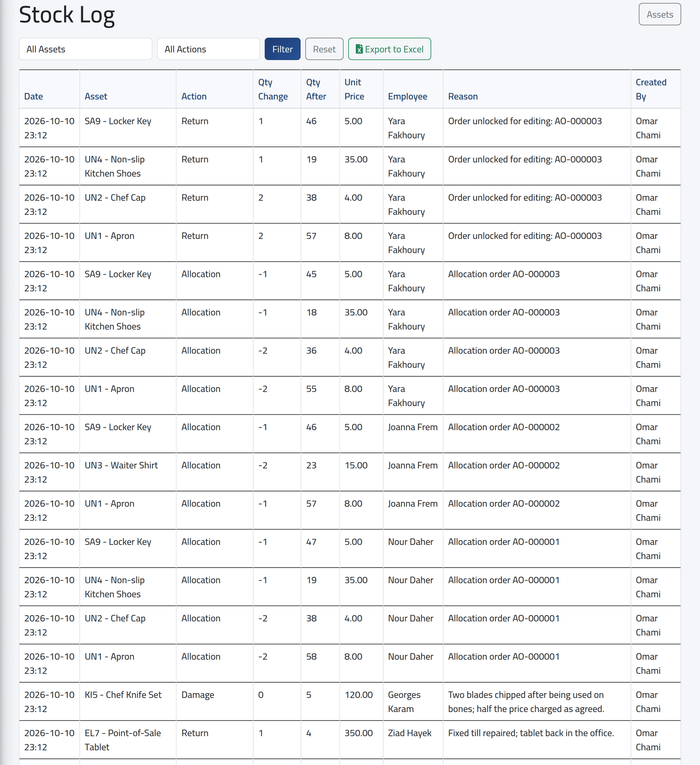Click the Georges Karam employee cell

pos(413,701)
